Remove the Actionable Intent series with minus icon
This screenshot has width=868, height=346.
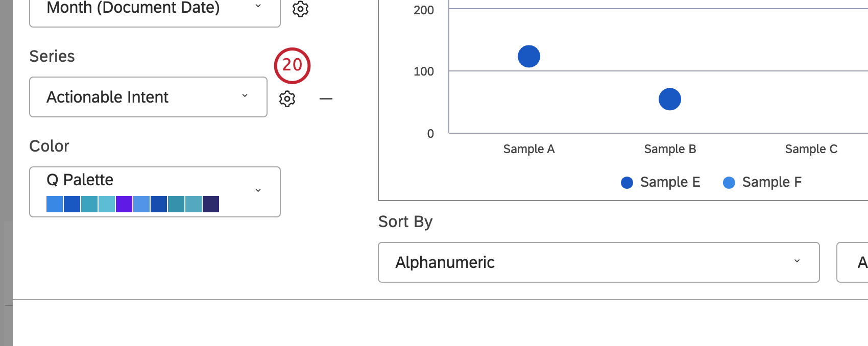(326, 98)
